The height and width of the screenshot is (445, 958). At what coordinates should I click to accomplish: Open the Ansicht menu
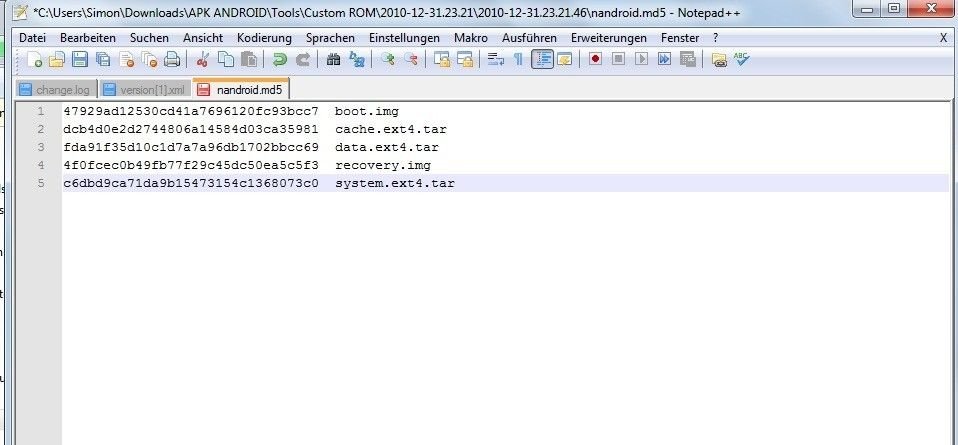click(x=203, y=38)
